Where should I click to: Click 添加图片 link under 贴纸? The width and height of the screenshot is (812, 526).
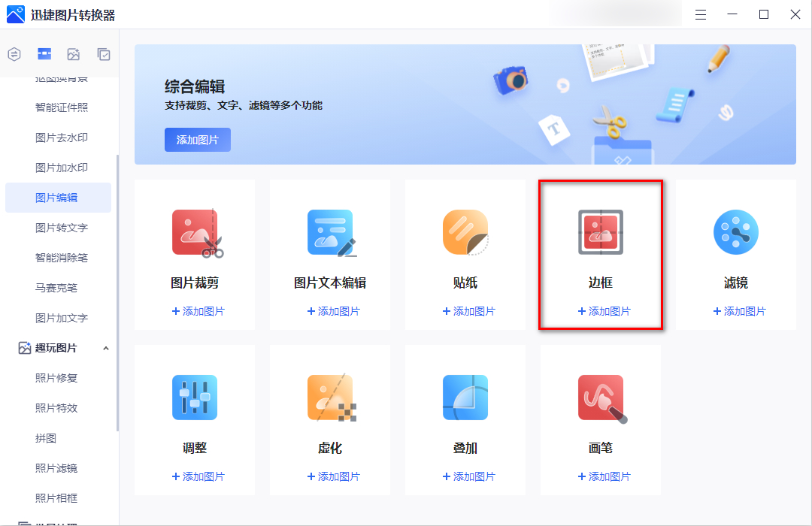point(468,311)
